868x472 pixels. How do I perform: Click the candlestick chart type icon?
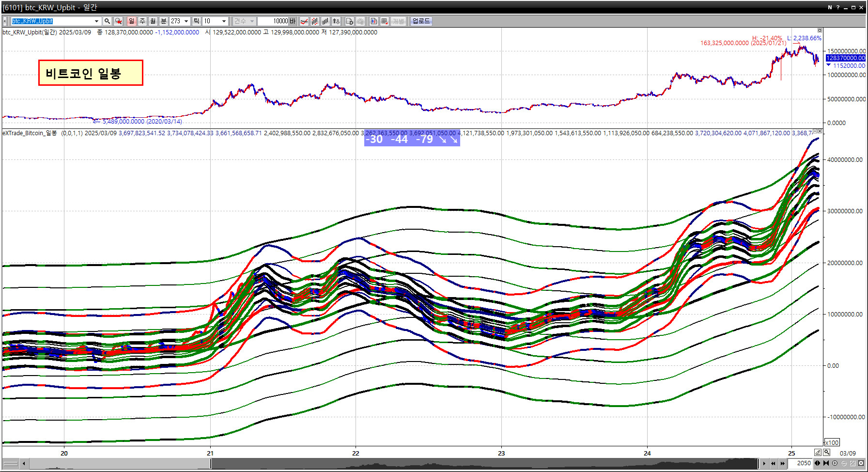[315, 21]
